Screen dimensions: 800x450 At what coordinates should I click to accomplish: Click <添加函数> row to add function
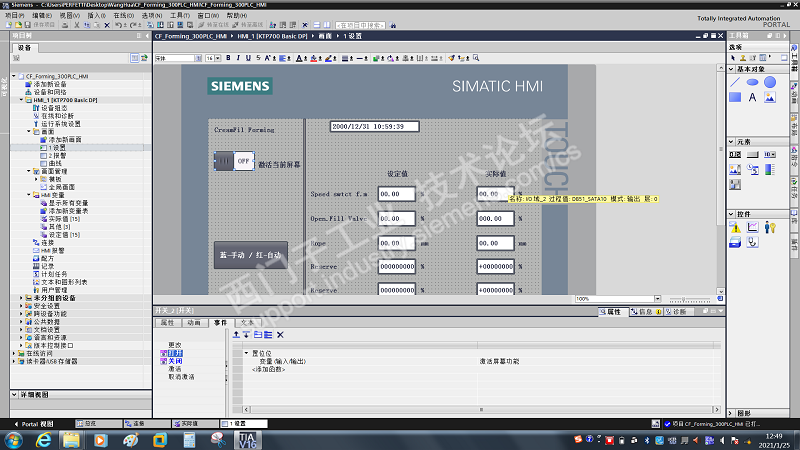coord(268,369)
